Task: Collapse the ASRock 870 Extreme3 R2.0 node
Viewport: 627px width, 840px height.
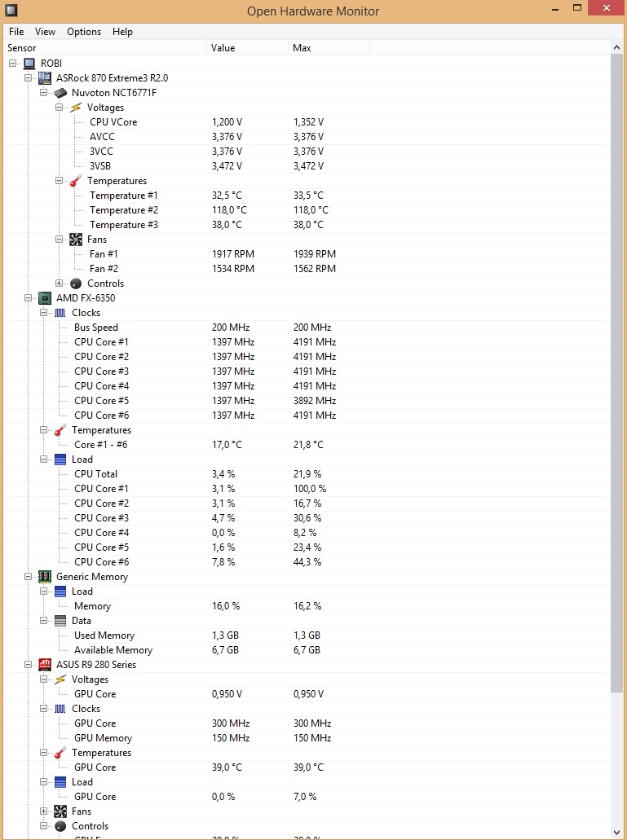Action: (29, 77)
